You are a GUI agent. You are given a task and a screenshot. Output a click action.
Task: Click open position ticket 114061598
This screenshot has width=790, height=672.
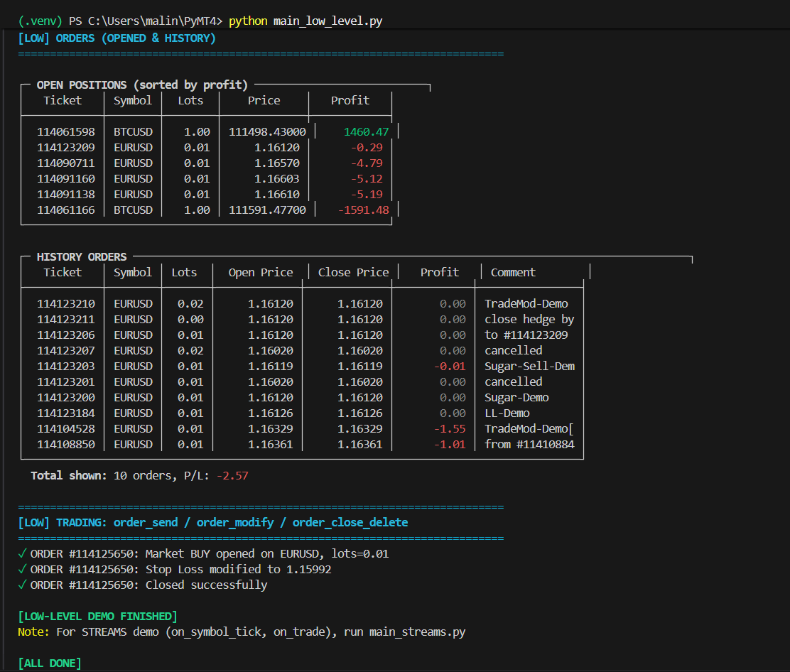(x=66, y=132)
